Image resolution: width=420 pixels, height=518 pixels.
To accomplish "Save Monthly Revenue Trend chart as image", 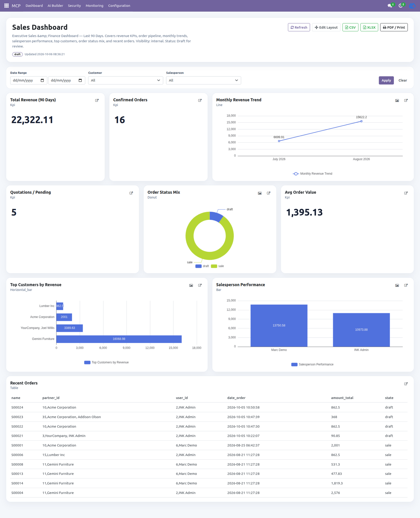I will coord(397,100).
